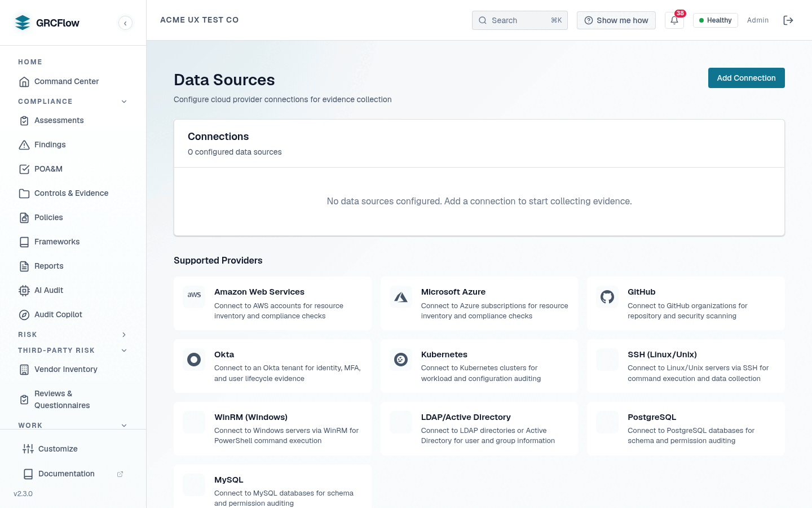Go to Findings page

(73, 145)
